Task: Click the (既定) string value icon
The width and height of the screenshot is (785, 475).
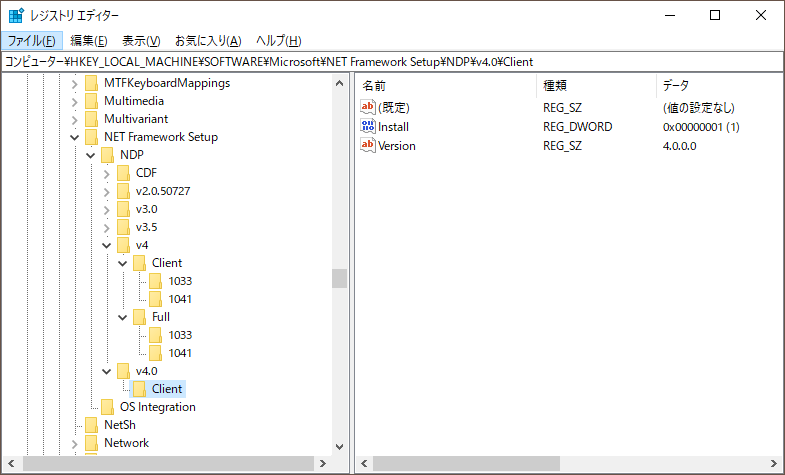Action: pyautogui.click(x=367, y=107)
